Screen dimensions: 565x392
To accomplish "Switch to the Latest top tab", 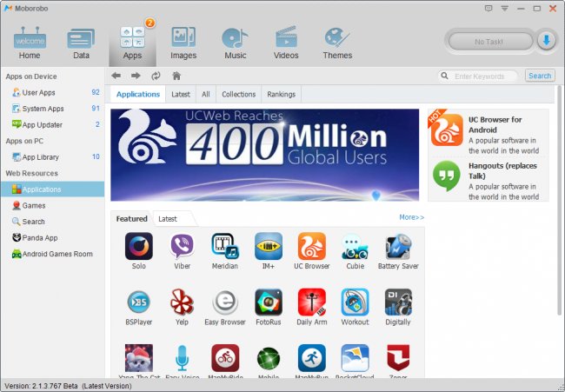I will tap(181, 94).
